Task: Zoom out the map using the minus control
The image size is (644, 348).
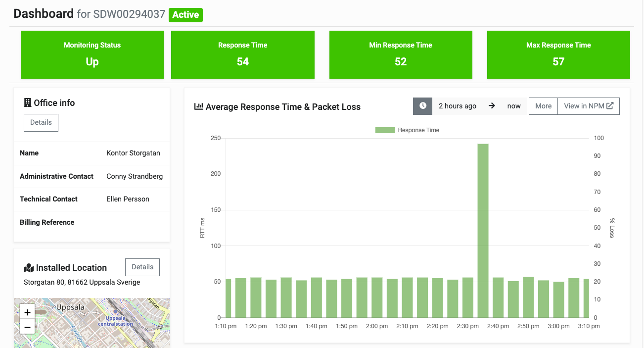Action: click(27, 327)
